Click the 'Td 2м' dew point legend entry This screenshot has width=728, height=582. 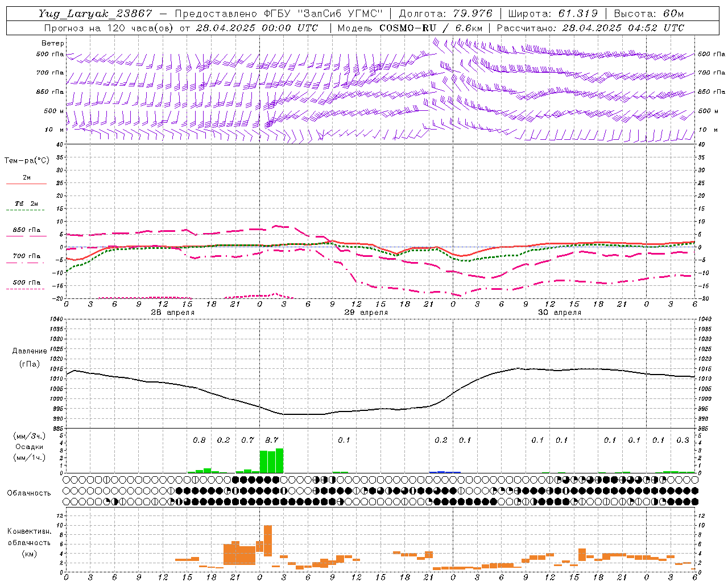(27, 203)
